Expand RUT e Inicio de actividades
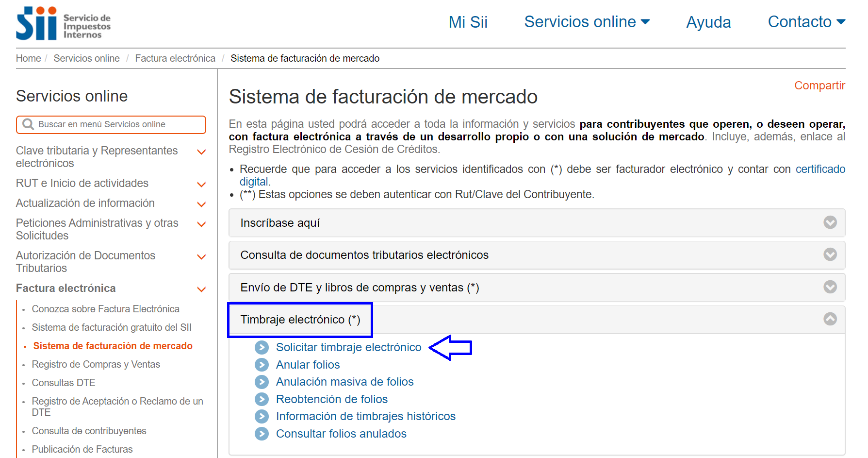The height and width of the screenshot is (458, 868). coord(201,184)
